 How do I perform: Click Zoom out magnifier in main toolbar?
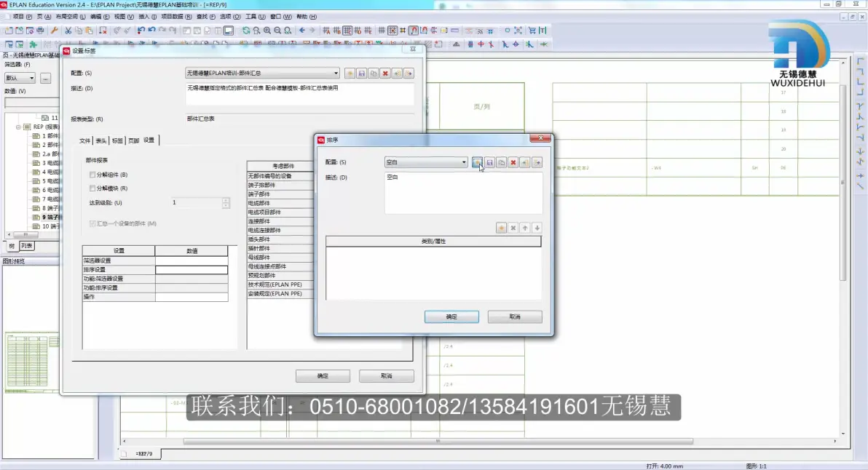[x=277, y=31]
